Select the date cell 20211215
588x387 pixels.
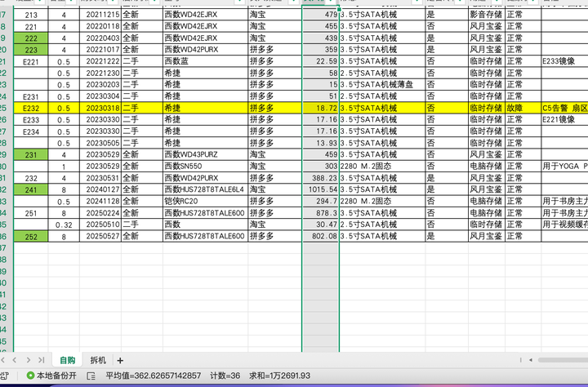coord(100,15)
